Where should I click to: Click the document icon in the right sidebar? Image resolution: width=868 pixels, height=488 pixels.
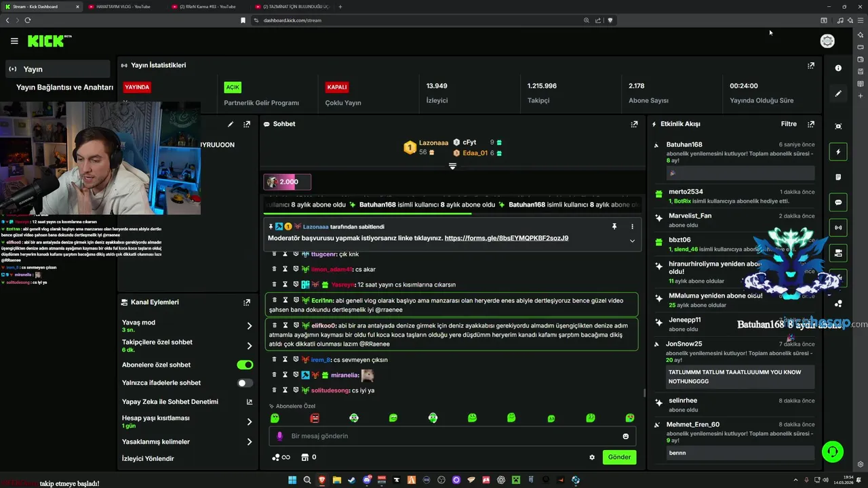(838, 177)
